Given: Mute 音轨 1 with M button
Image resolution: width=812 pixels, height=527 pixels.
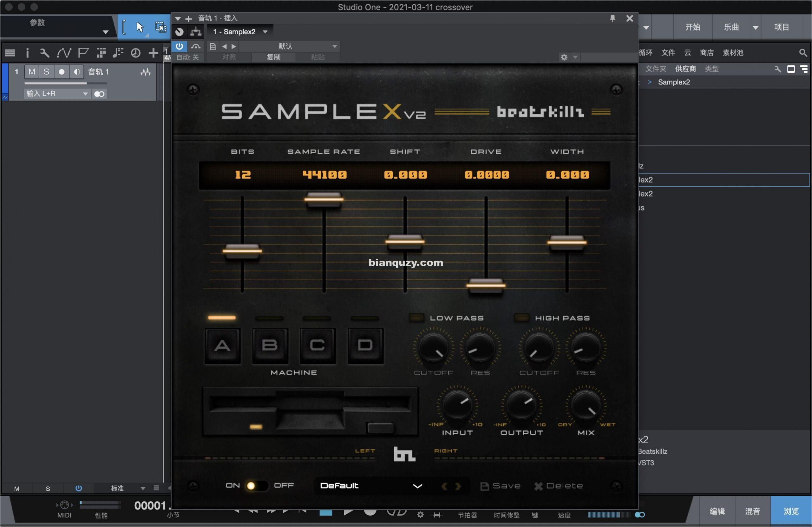Looking at the screenshot, I should point(32,72).
